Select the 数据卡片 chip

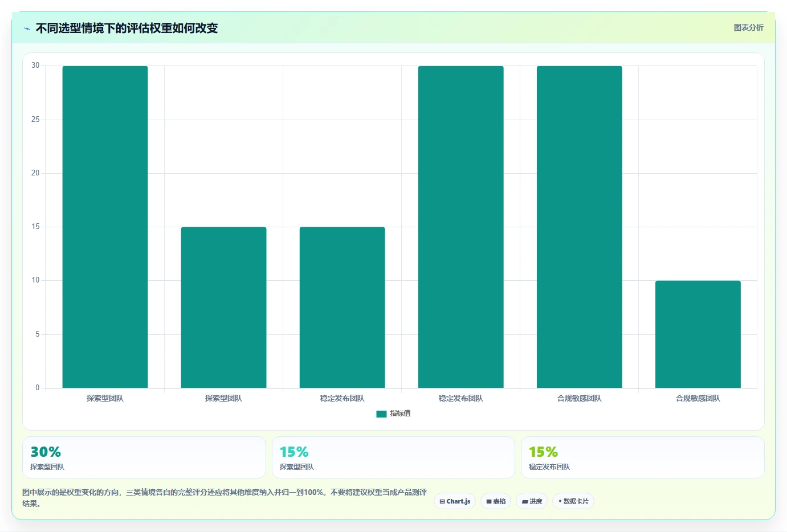point(573,501)
